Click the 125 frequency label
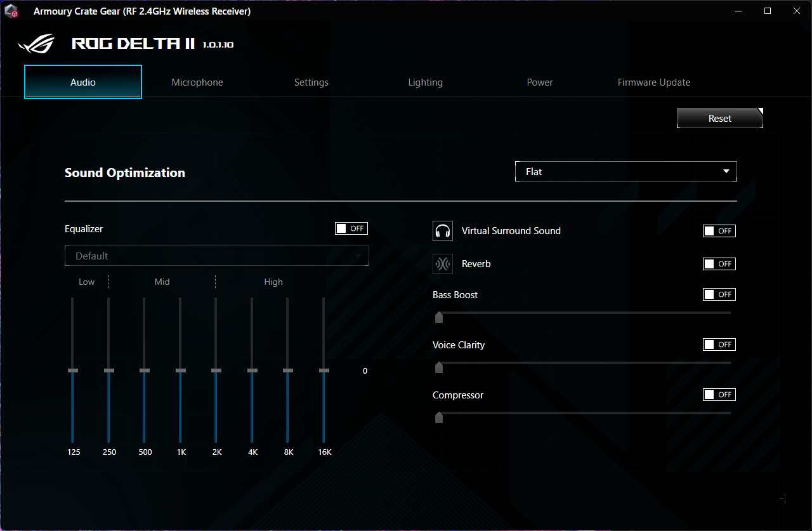Image resolution: width=812 pixels, height=531 pixels. pos(74,452)
